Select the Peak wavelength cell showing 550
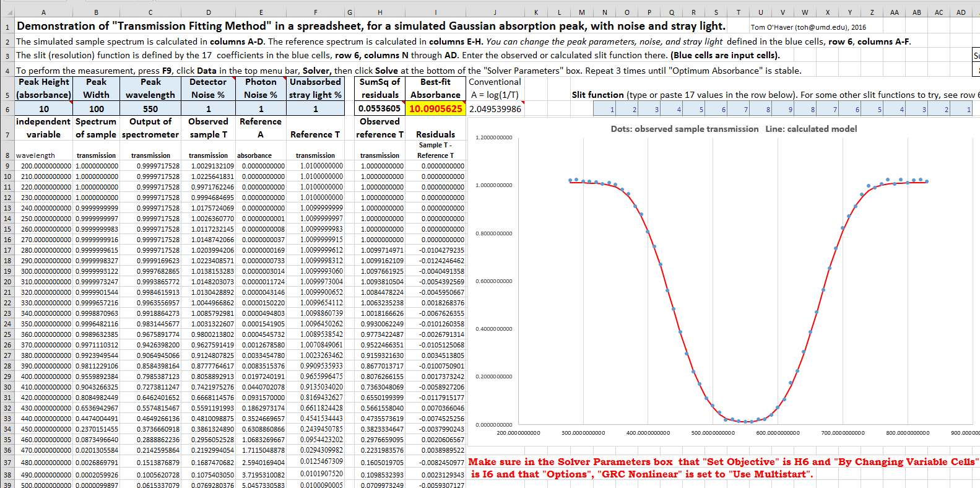 pyautogui.click(x=150, y=109)
